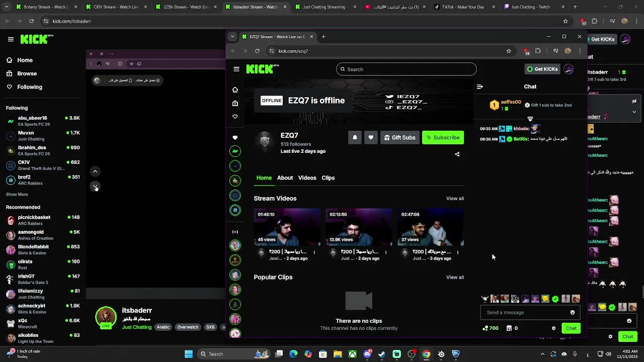Click Following heart icon in EZQ7 sidebar
The width and height of the screenshot is (644, 362).
[235, 117]
